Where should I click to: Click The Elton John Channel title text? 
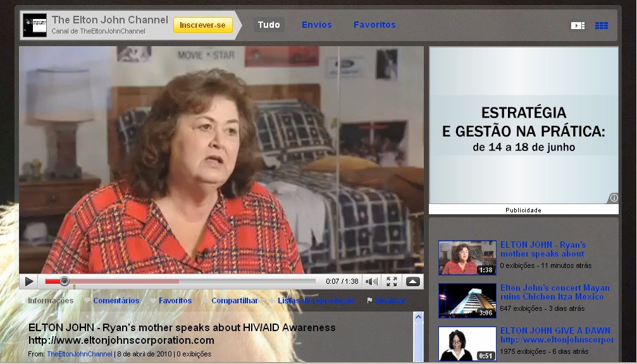109,20
